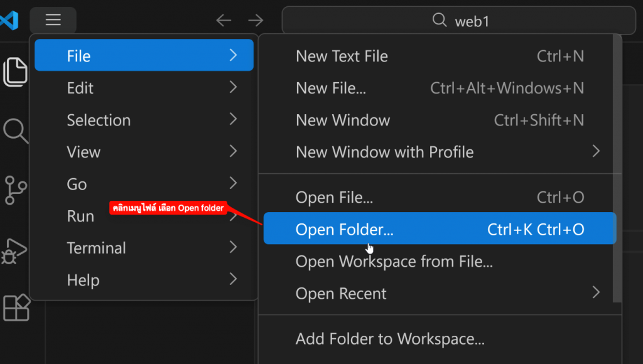Click the VS Code logo icon
The width and height of the screenshot is (643, 364).
9,20
